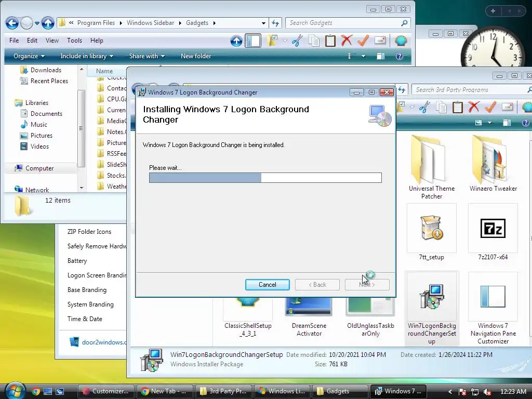Select the Logon Screen Branding entry
532x399 pixels.
[x=97, y=275]
